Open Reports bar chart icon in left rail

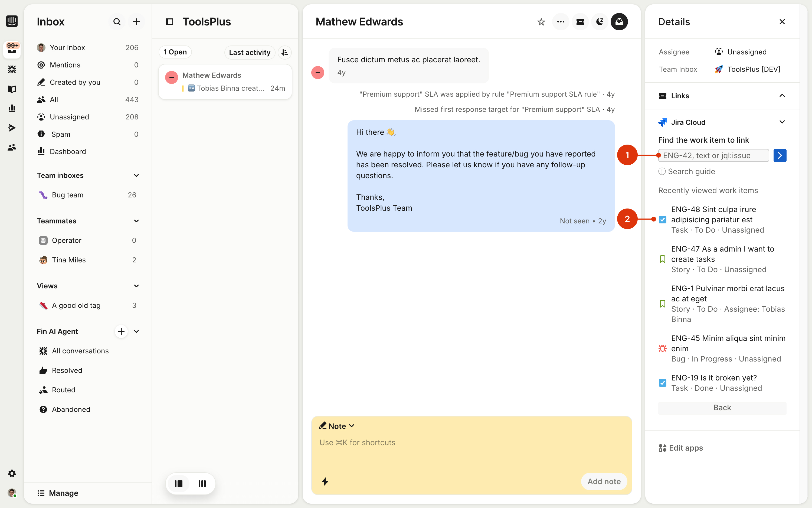click(x=12, y=108)
